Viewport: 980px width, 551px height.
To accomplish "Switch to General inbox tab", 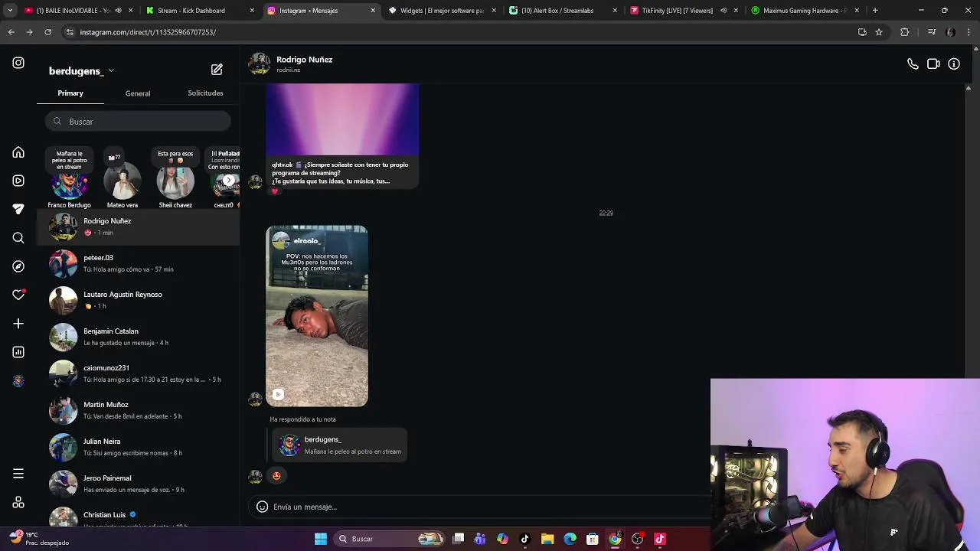I will tap(138, 93).
